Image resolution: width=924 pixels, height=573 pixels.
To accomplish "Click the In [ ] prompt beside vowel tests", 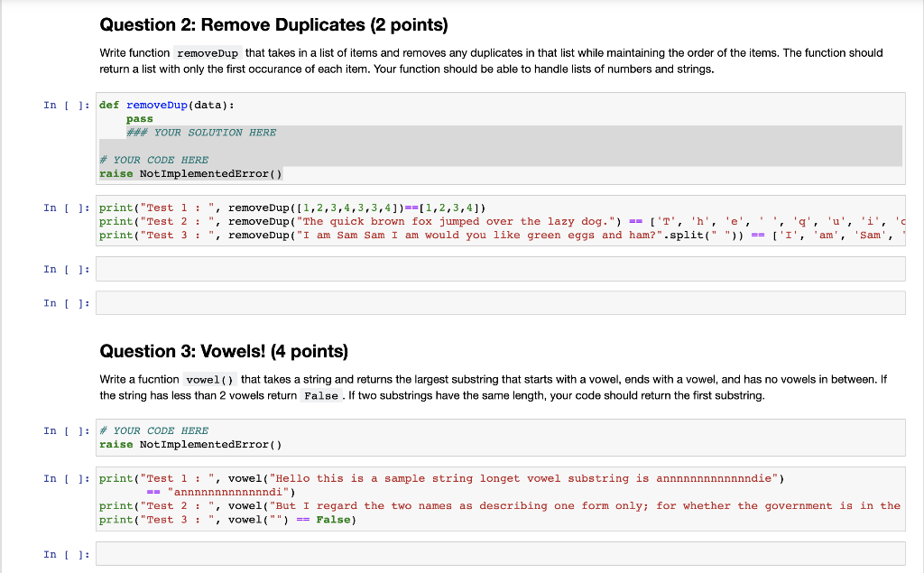I will click(x=64, y=478).
